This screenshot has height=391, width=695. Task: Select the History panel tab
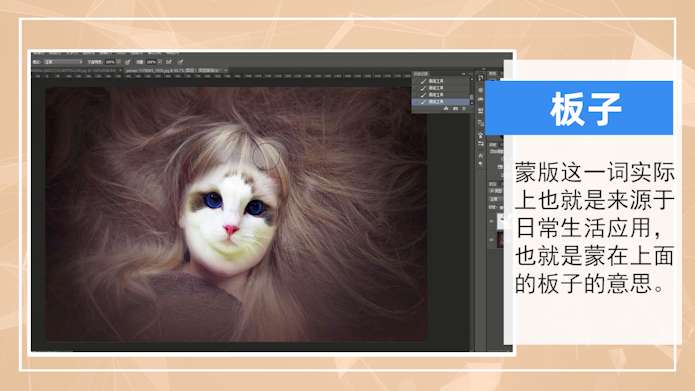pyautogui.click(x=421, y=74)
